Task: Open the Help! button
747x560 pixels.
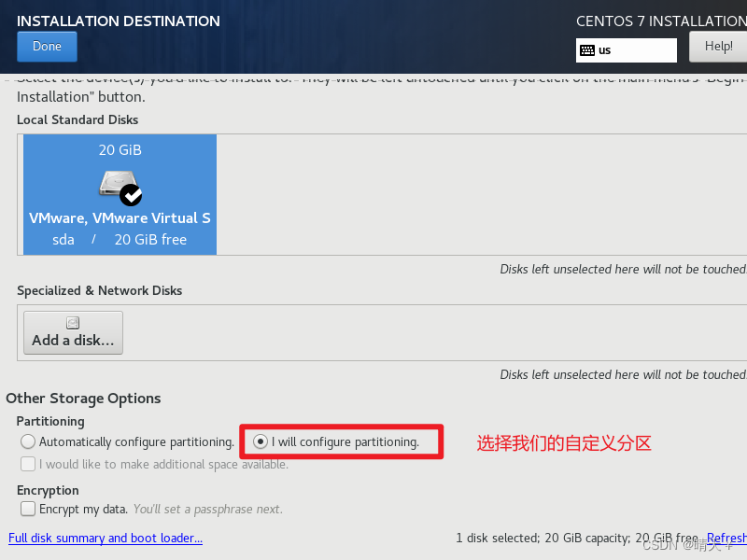Action: click(x=718, y=47)
